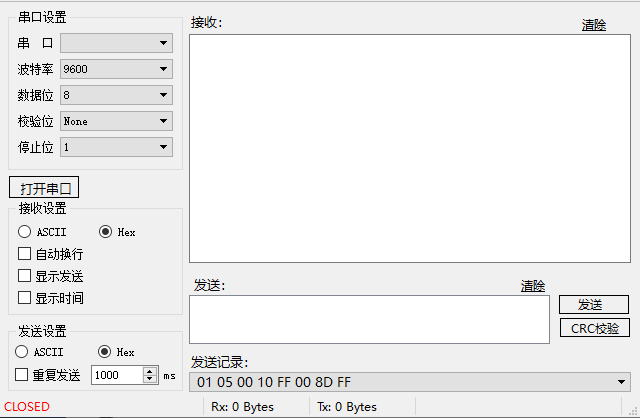
Task: Click the 打开串口 button
Action: (x=43, y=188)
